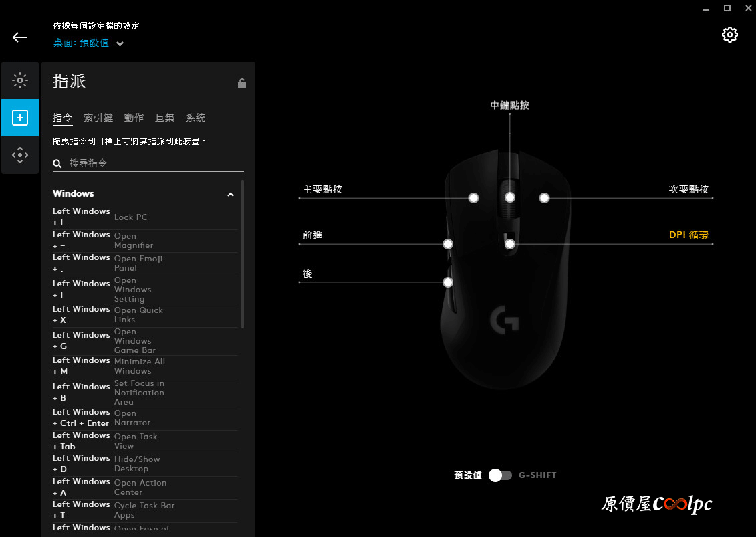Select the DPI cycle button node
Screen dimensions: 756x537
[509, 244]
